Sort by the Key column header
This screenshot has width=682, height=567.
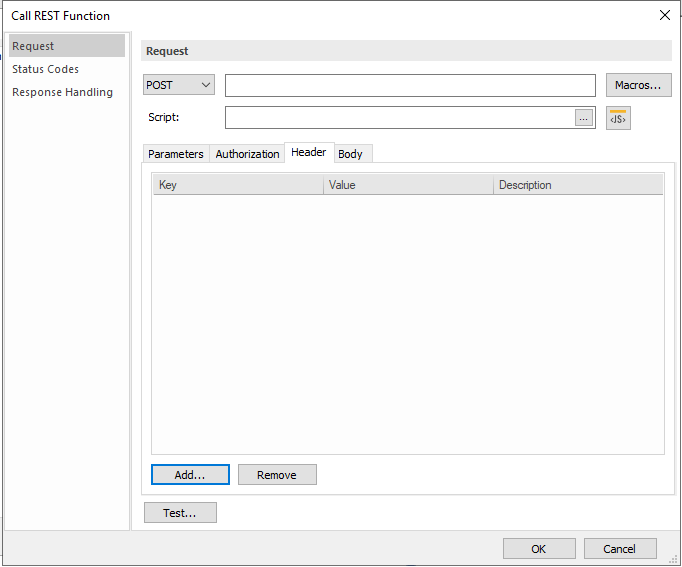click(238, 185)
